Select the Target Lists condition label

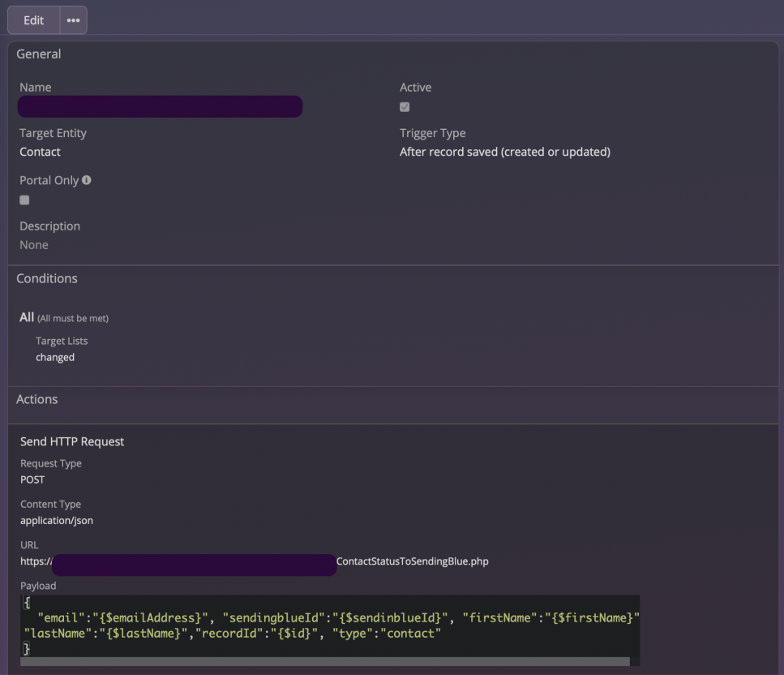tap(62, 341)
